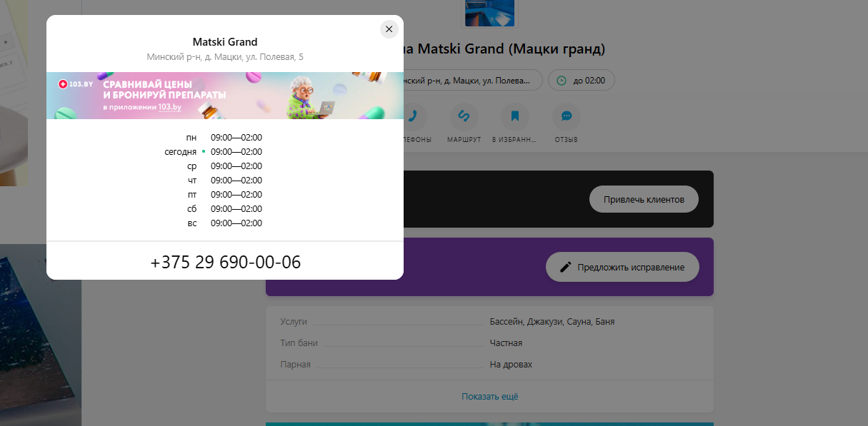The width and height of the screenshot is (868, 426).
Task: Call the phone number +375 29 690-00-06
Action: coord(225,262)
